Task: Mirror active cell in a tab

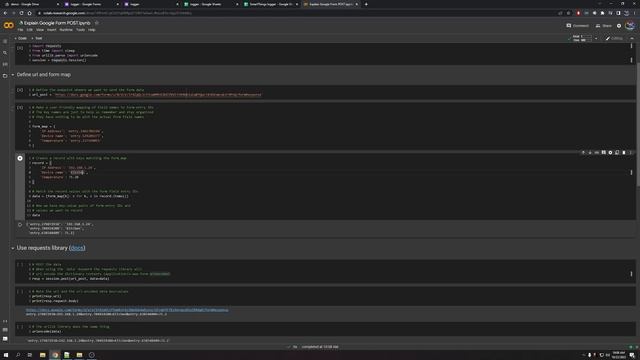Action: [x=617, y=152]
